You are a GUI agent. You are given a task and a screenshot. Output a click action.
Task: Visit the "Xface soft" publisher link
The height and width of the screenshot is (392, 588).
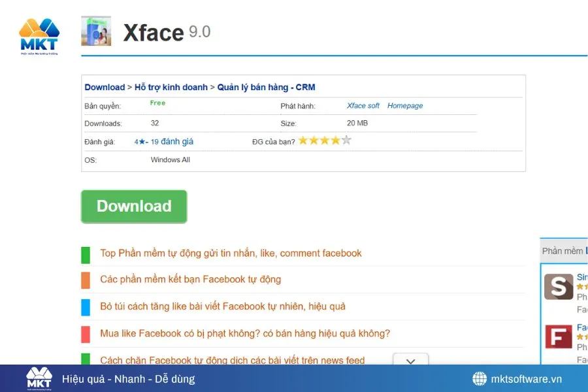coord(363,105)
